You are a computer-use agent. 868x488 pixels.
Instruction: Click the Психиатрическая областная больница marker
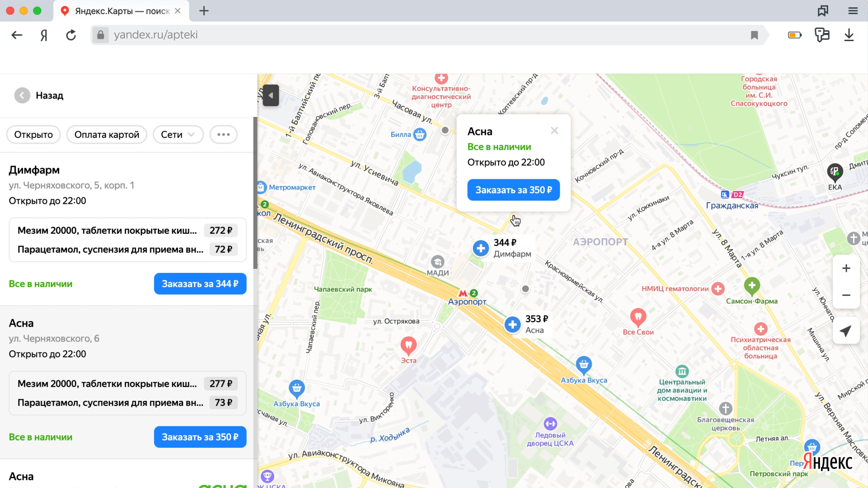coord(761,329)
